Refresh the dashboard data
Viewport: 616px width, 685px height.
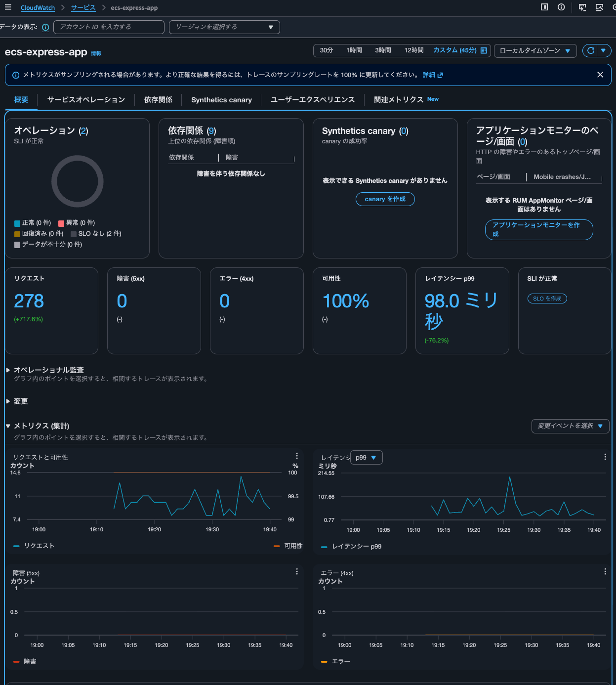pos(590,50)
